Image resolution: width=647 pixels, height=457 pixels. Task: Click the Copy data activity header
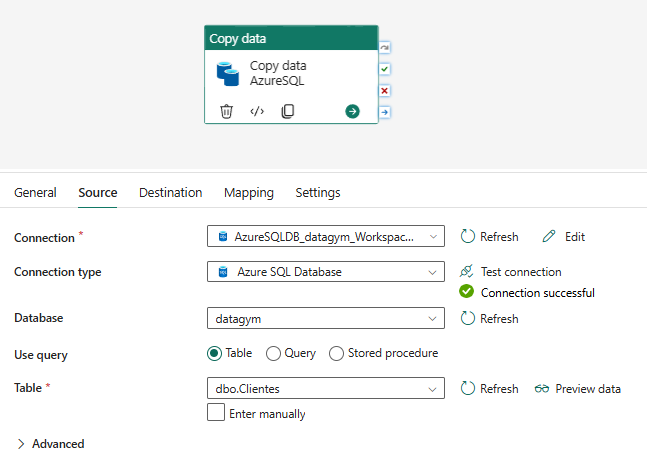(x=291, y=38)
